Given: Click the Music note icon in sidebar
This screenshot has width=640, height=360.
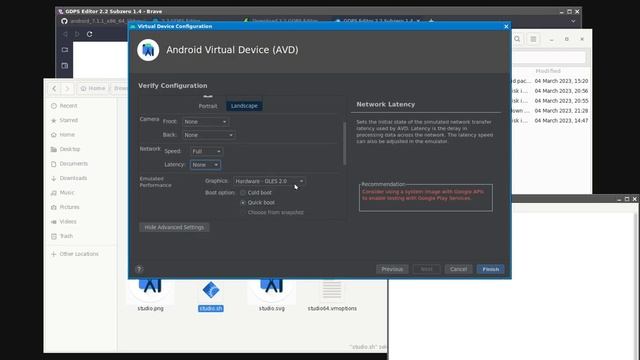Looking at the screenshot, I should pyautogui.click(x=53, y=193).
